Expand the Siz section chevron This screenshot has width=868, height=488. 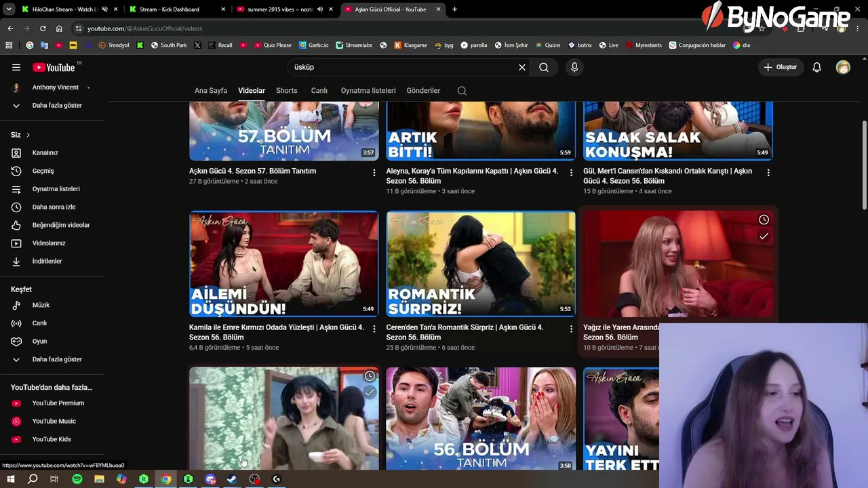[x=28, y=135]
